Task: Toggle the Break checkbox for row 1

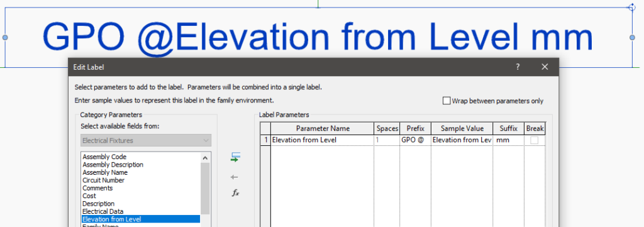Action: (535, 140)
